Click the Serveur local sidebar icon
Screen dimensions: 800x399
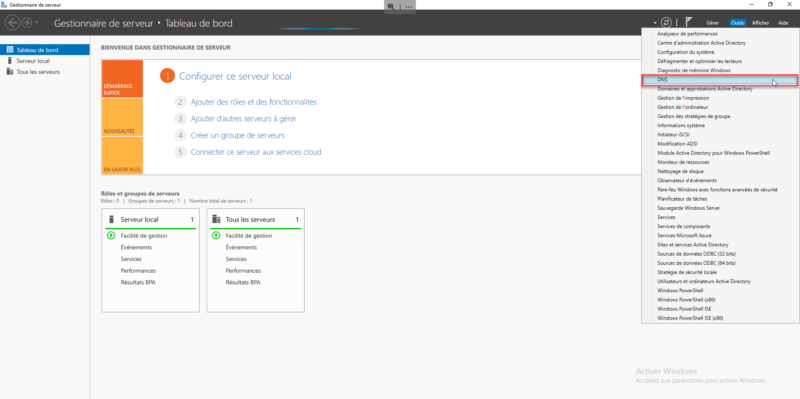[x=10, y=61]
